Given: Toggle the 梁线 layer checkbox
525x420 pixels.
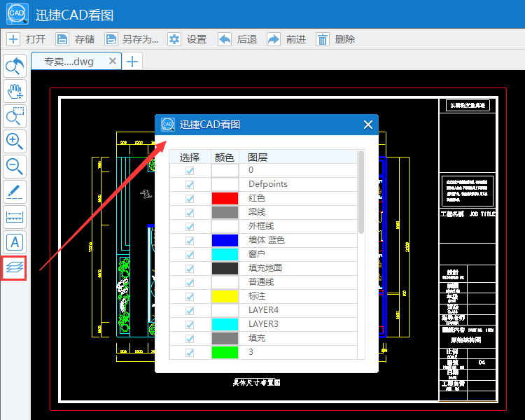Looking at the screenshot, I should coord(190,213).
